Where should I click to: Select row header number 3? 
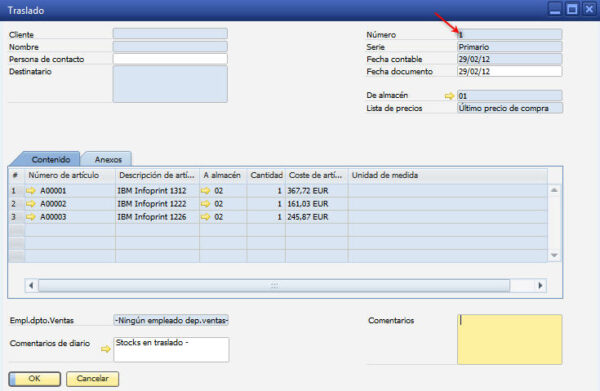[x=16, y=217]
